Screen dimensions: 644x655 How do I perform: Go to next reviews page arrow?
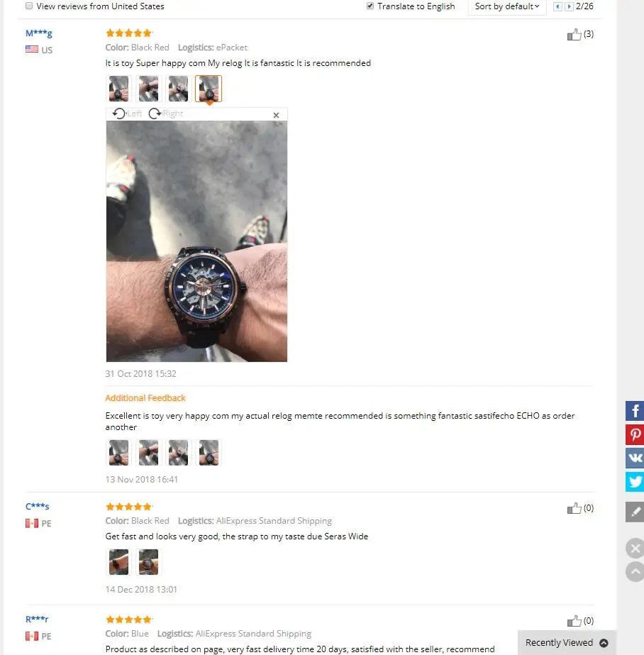tap(569, 6)
